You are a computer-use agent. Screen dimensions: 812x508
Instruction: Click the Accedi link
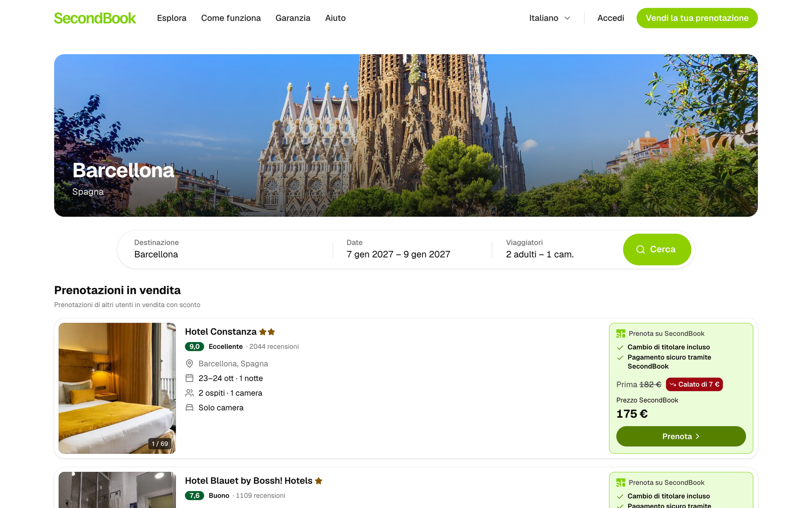[611, 18]
